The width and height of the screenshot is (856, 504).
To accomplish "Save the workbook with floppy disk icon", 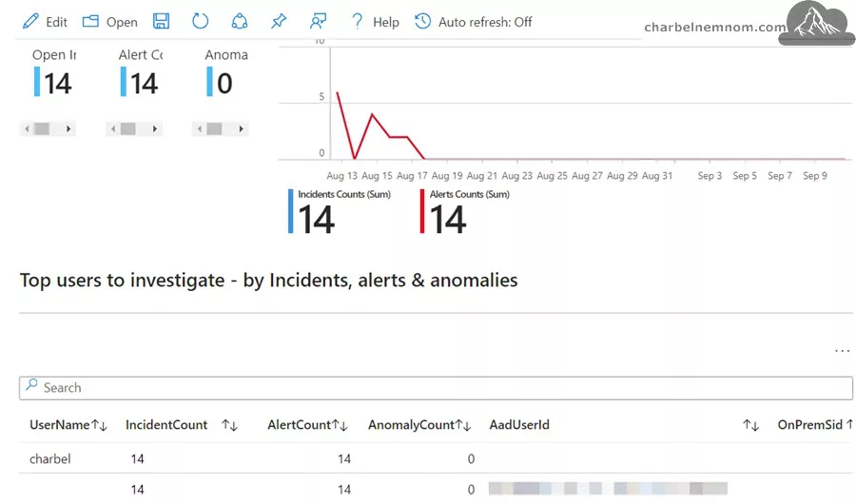I will 161,21.
